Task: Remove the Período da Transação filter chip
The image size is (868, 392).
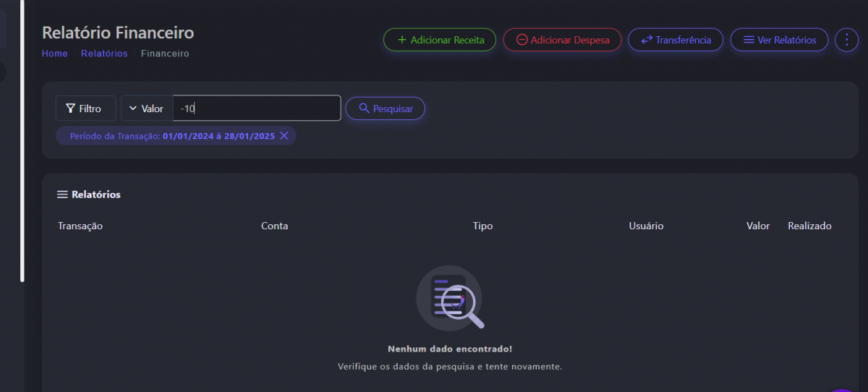Action: pos(284,136)
